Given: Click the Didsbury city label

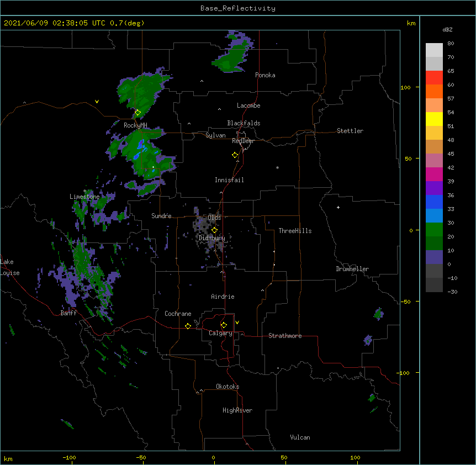Looking at the screenshot, I should pos(212,238).
